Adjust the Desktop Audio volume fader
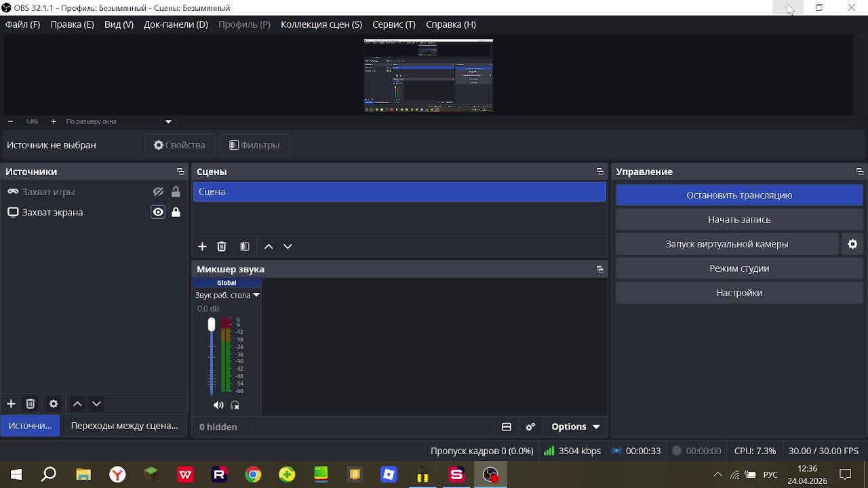This screenshot has width=868, height=488. pyautogui.click(x=212, y=325)
